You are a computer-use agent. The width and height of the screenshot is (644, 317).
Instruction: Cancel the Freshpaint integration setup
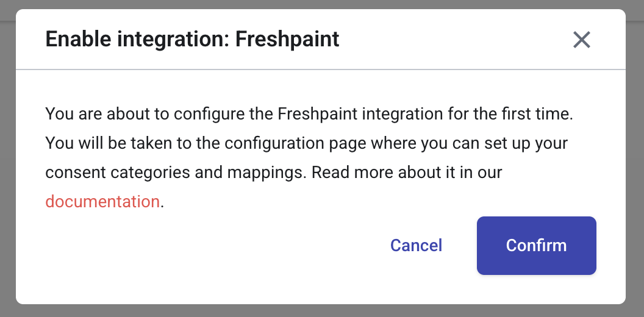[x=416, y=246]
